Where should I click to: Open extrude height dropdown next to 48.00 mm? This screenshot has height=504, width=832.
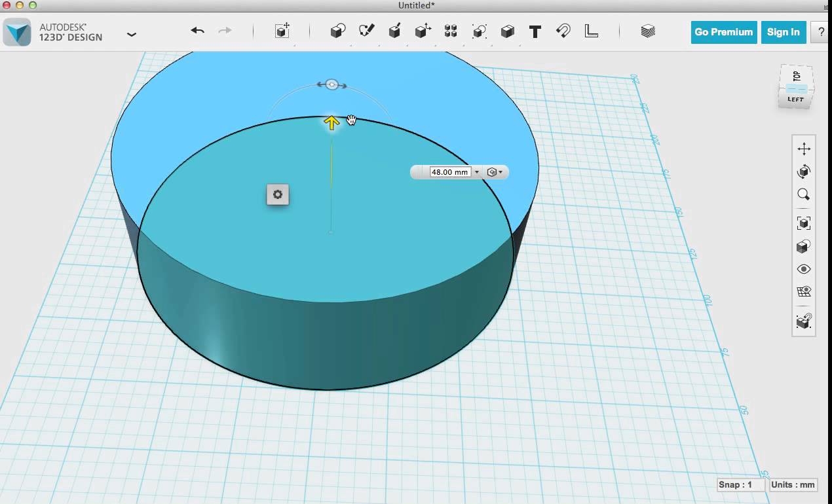(x=478, y=171)
